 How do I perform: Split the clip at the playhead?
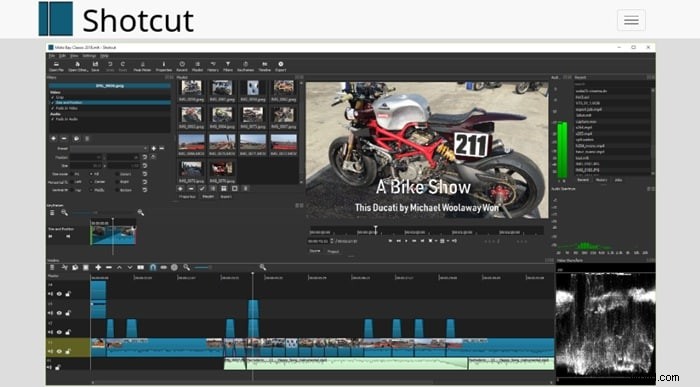click(141, 267)
